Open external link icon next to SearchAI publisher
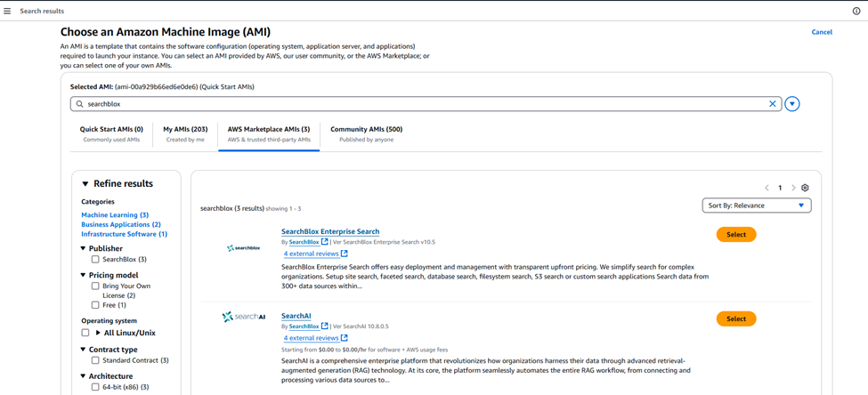The image size is (868, 395). pyautogui.click(x=324, y=326)
